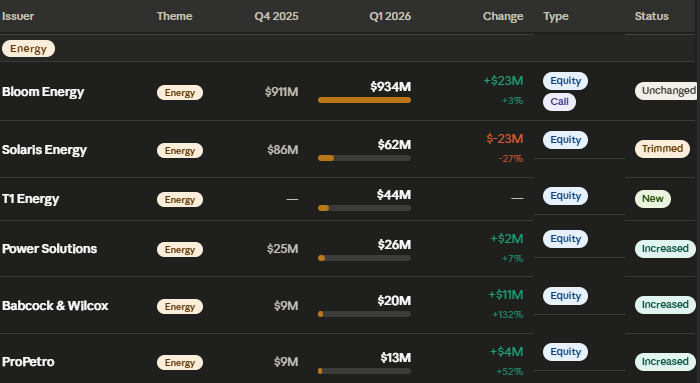700x383 pixels.
Task: Click the Equity tag for T1 Energy
Action: (x=565, y=196)
